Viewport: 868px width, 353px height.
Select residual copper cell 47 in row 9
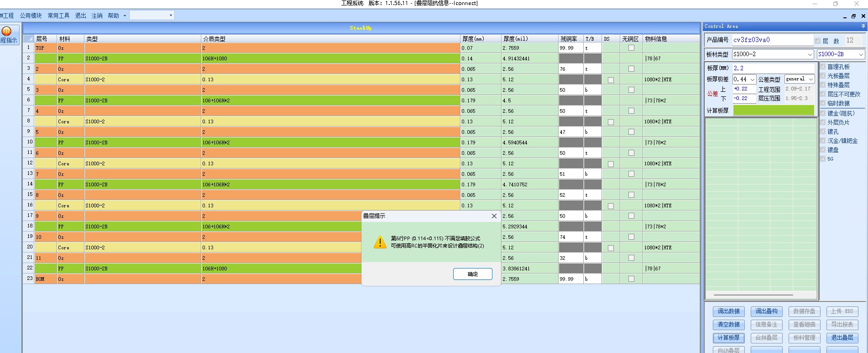[571, 132]
